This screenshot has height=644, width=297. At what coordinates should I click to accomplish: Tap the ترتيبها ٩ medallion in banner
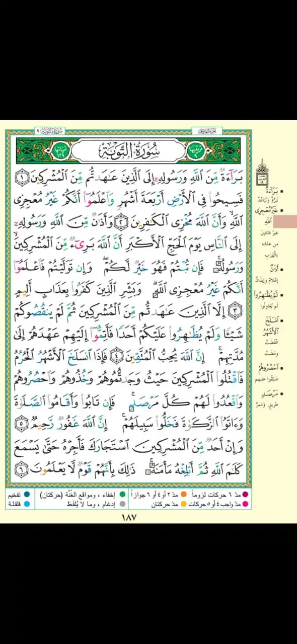tap(195, 150)
